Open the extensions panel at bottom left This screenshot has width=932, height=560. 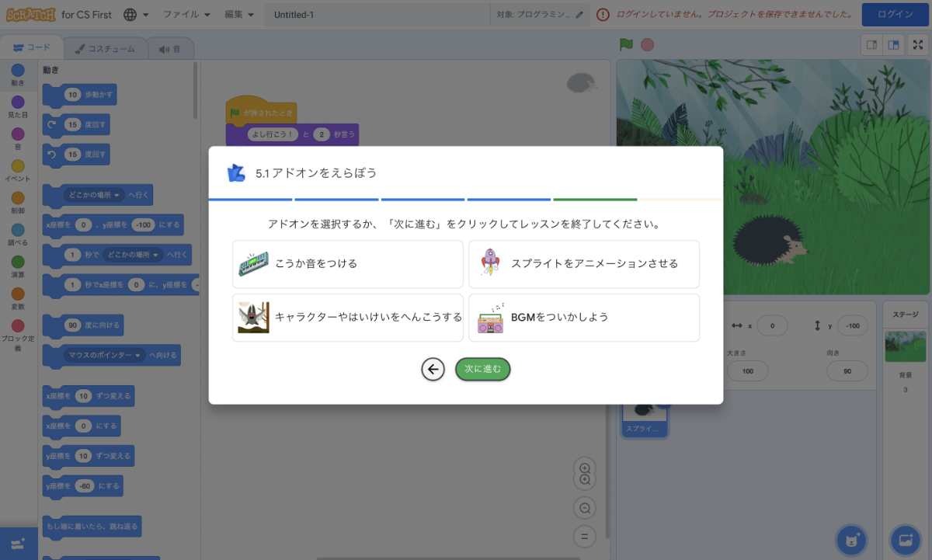pyautogui.click(x=17, y=544)
